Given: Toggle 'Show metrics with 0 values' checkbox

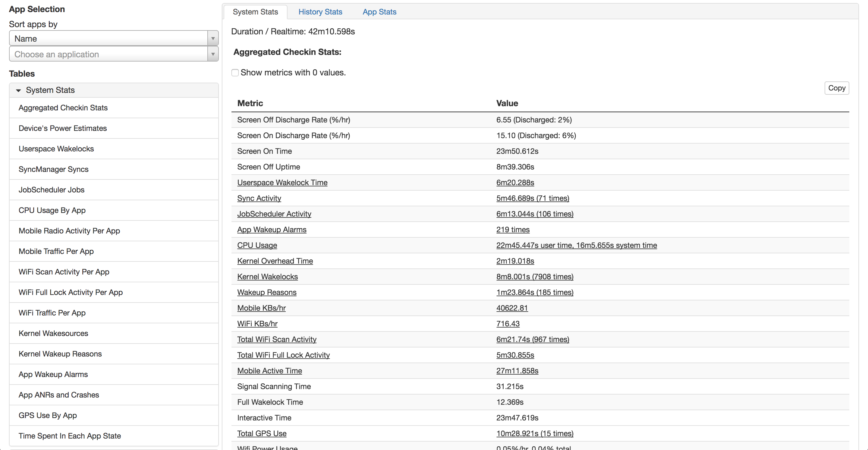Looking at the screenshot, I should point(235,73).
